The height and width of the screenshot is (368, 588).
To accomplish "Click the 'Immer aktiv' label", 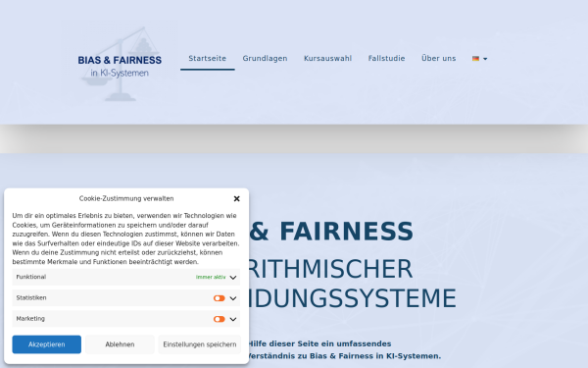I will click(211, 277).
